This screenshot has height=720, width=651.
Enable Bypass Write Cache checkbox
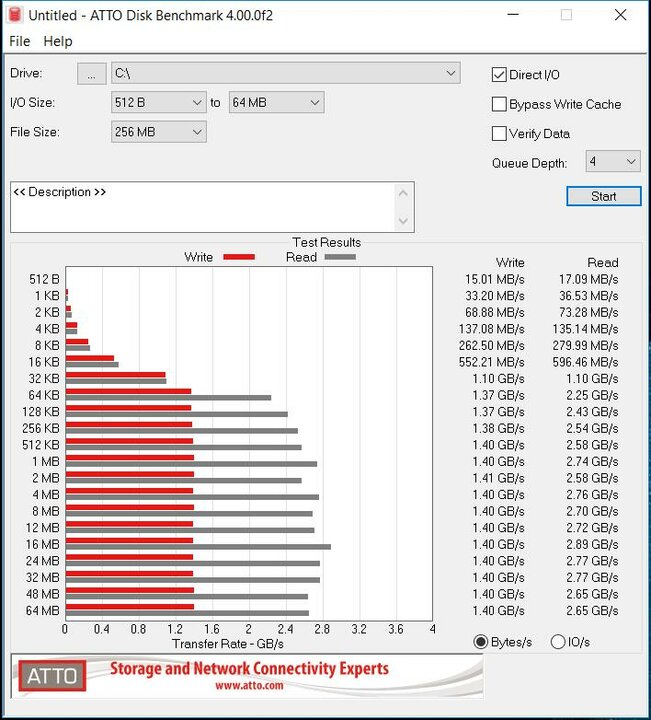pos(499,104)
